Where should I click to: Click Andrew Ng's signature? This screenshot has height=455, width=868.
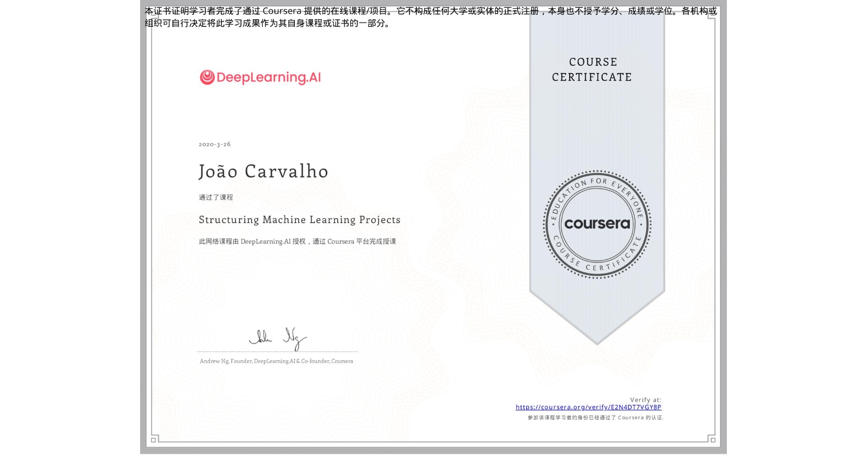click(x=278, y=338)
